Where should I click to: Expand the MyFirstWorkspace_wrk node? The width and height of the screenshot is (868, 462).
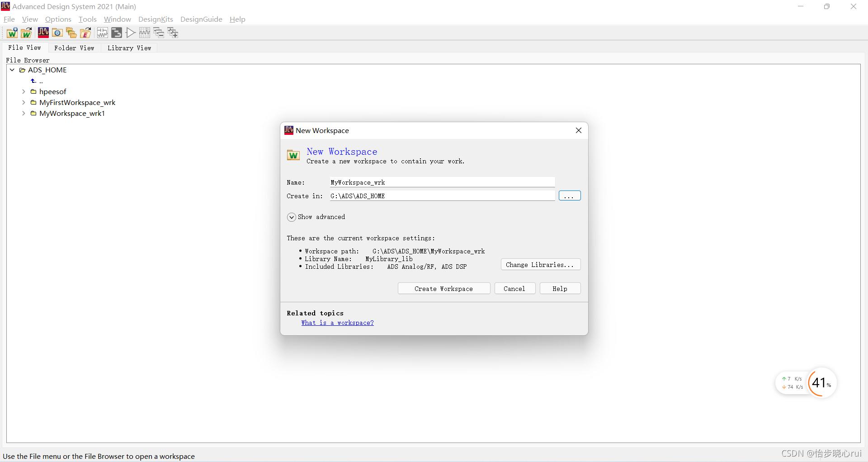(x=24, y=102)
